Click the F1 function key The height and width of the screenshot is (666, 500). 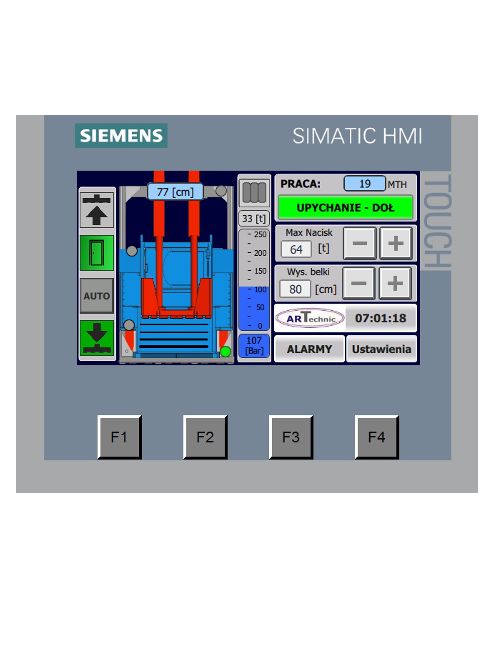click(x=119, y=437)
